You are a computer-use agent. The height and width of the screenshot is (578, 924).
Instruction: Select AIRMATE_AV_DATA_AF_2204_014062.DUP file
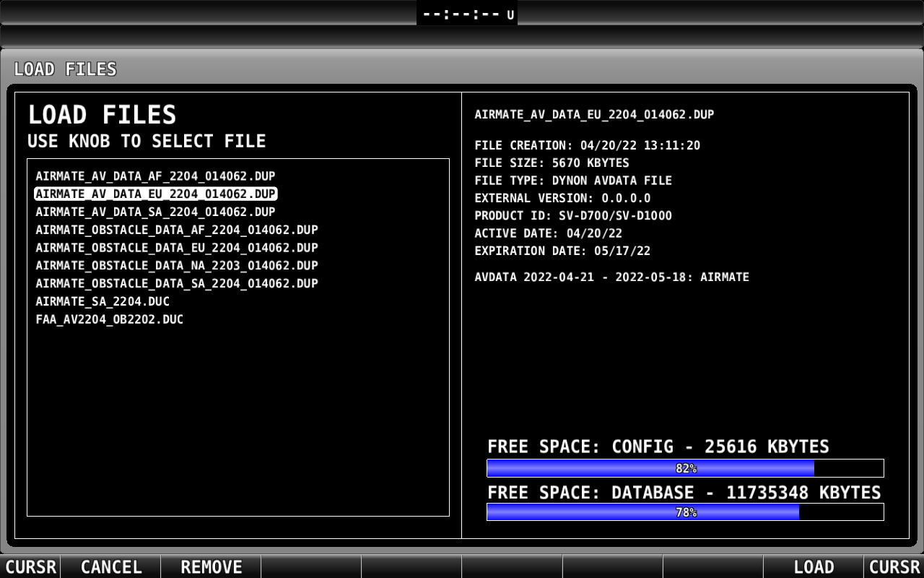point(155,176)
